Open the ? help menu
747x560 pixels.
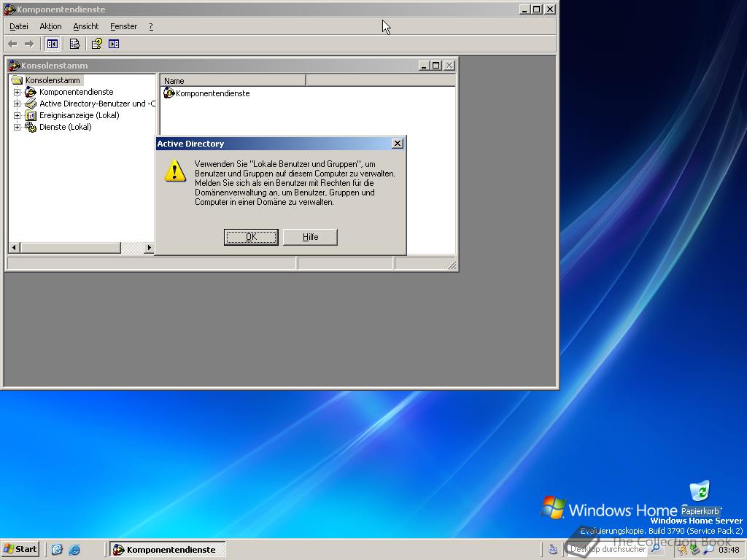(x=151, y=27)
